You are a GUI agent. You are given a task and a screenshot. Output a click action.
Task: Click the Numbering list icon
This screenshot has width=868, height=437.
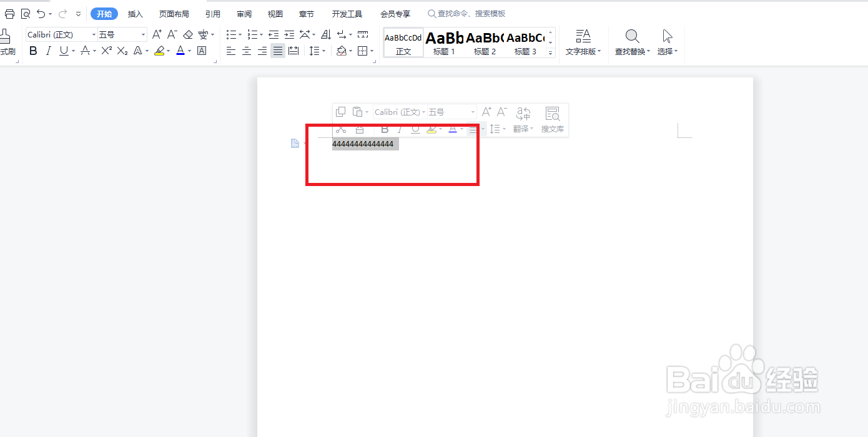tap(252, 34)
